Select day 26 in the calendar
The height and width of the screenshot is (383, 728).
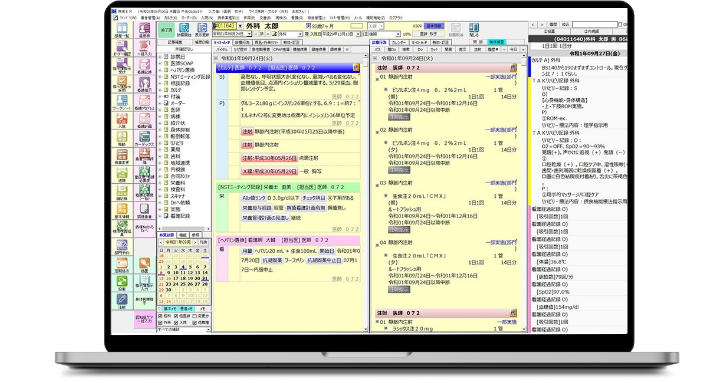click(190, 284)
